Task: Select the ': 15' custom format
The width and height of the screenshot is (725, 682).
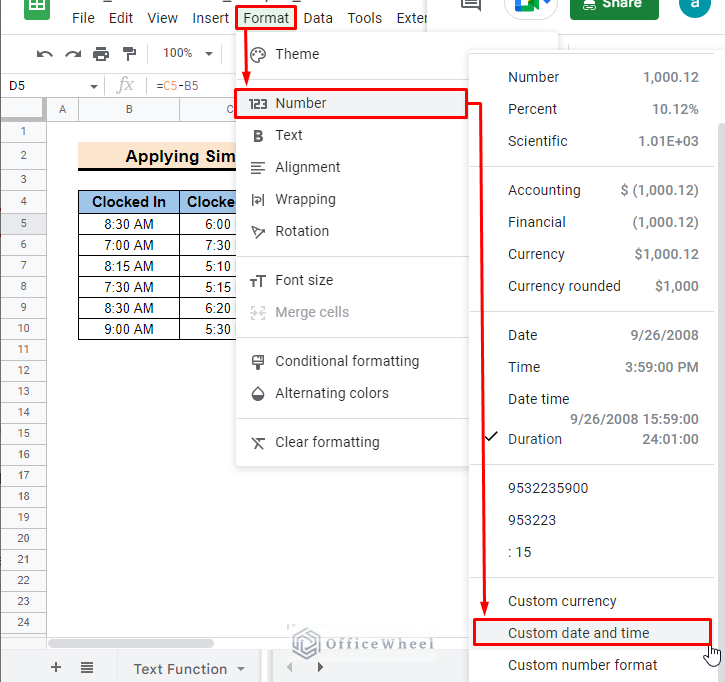Action: pyautogui.click(x=592, y=552)
